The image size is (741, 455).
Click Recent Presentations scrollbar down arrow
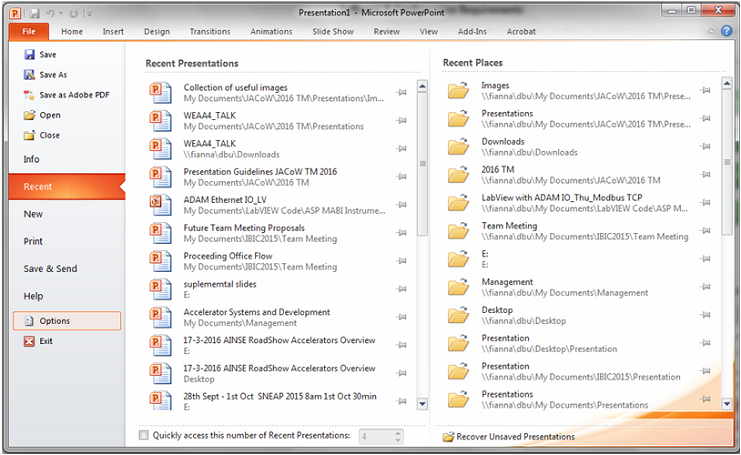point(422,403)
